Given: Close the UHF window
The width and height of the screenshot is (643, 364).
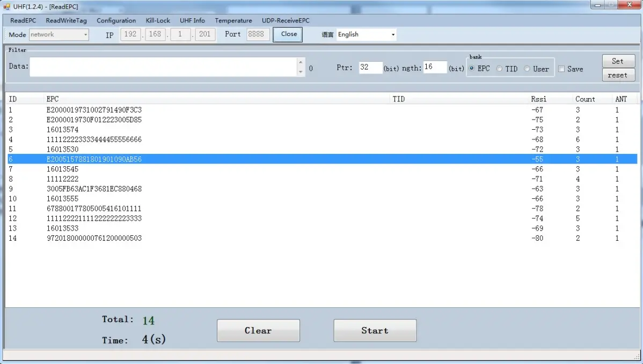Looking at the screenshot, I should tap(630, 5).
